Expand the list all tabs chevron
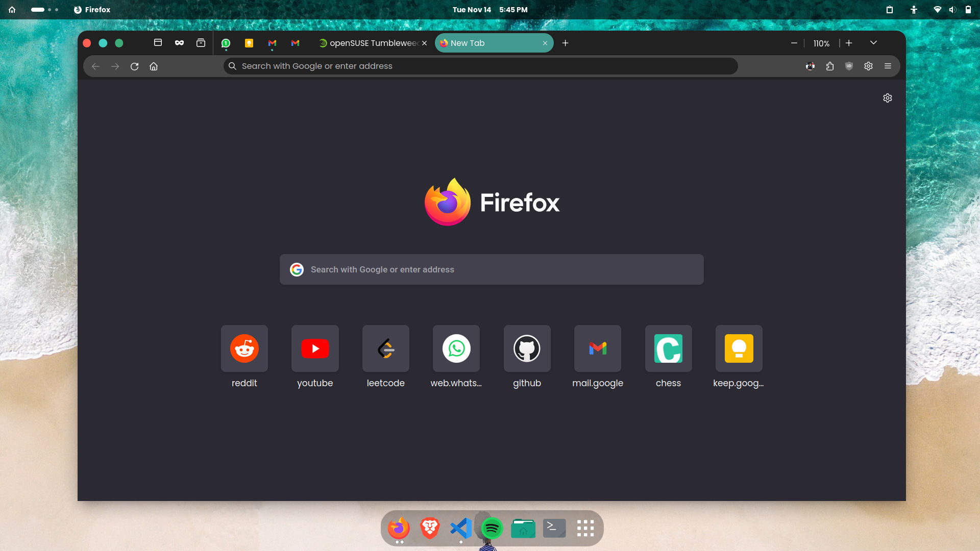The height and width of the screenshot is (551, 980). click(873, 43)
